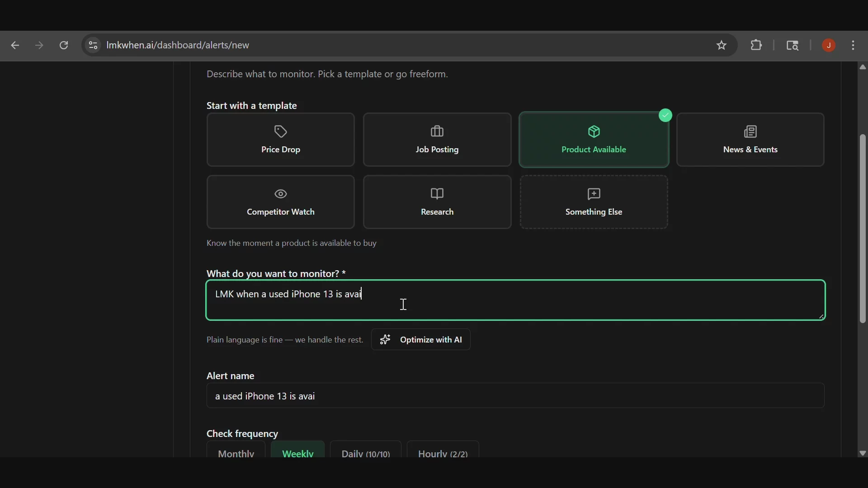This screenshot has width=868, height=488.
Task: Select the Price Drop template
Action: coord(280,140)
